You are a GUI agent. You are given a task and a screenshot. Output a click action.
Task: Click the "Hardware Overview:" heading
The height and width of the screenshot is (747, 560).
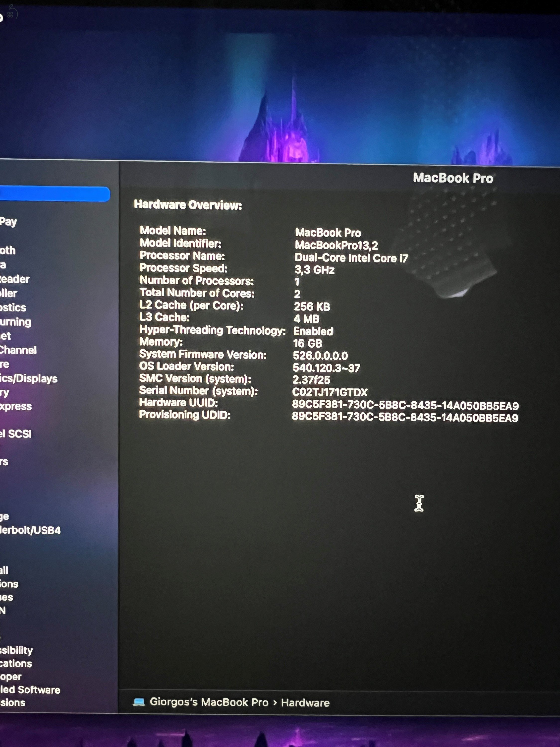pos(188,205)
